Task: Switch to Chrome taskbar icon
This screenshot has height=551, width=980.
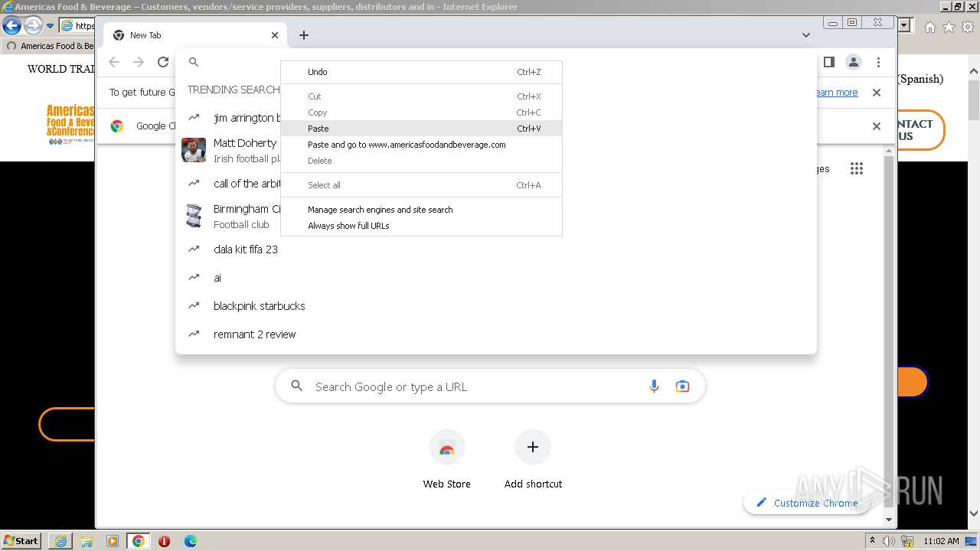Action: (x=139, y=541)
